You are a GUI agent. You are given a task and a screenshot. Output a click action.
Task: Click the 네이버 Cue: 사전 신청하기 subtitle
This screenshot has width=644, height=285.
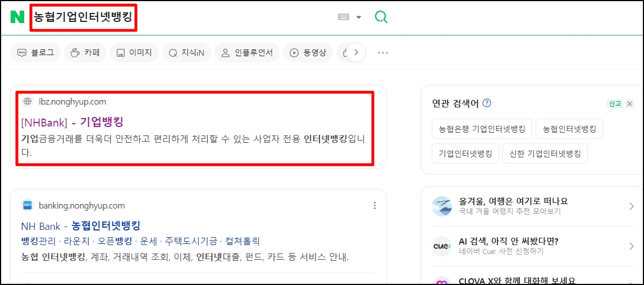click(501, 252)
